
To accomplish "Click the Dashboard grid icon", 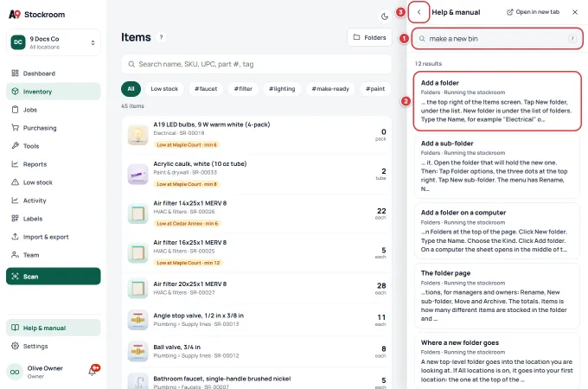I will [x=15, y=73].
